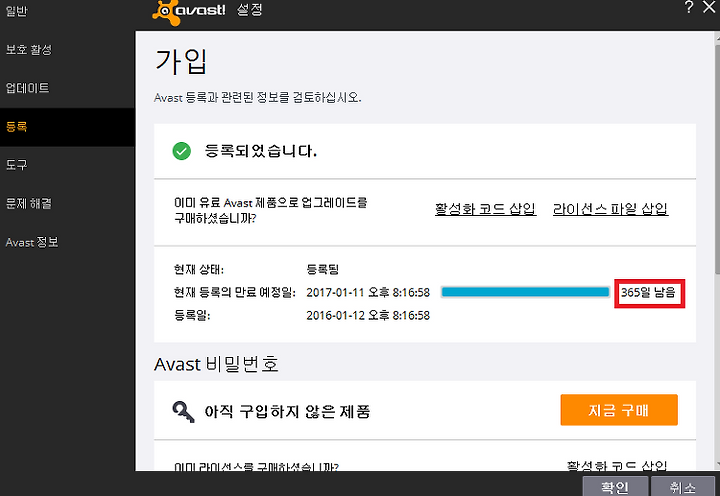Click the 365일 남음 text
Image resolution: width=720 pixels, height=496 pixels.
pos(648,293)
